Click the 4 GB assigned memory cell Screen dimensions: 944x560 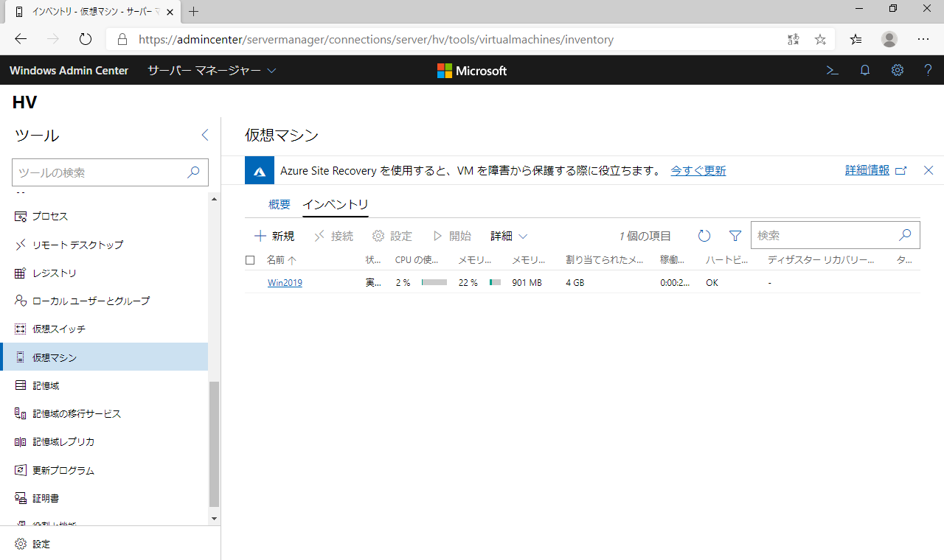point(575,282)
